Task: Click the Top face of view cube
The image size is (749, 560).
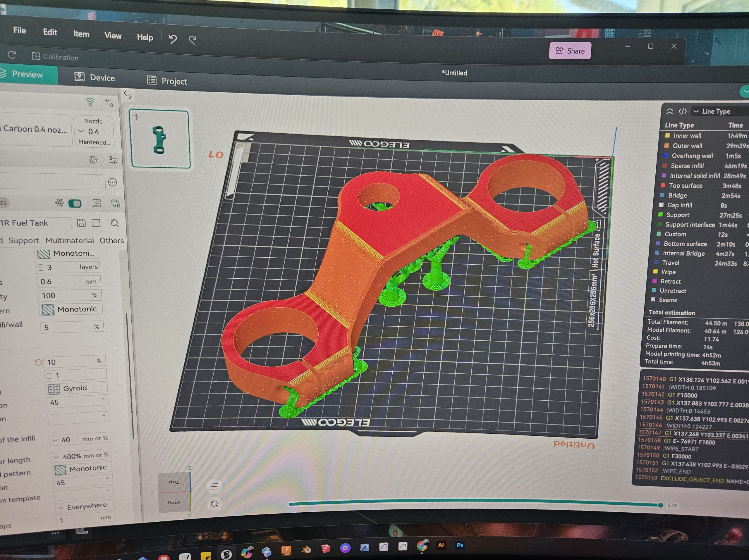Action: click(x=174, y=482)
